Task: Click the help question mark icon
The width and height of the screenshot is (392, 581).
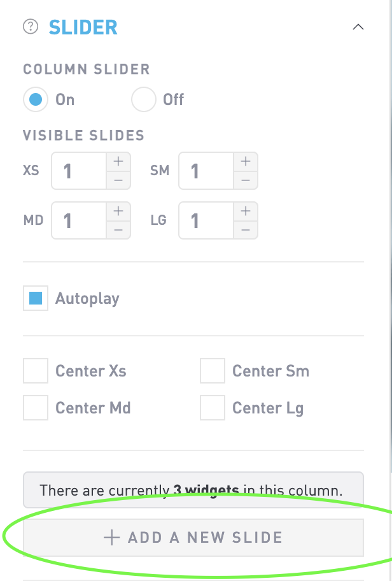Action: click(30, 27)
